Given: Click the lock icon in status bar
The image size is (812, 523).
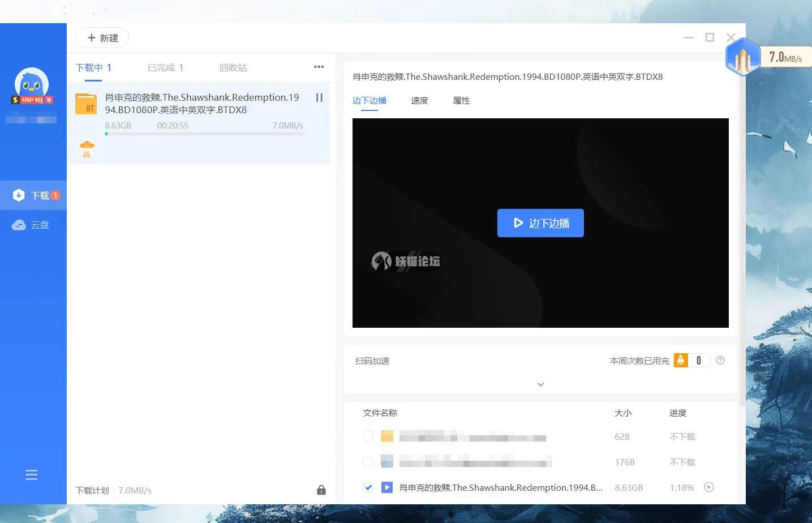Looking at the screenshot, I should [x=321, y=490].
